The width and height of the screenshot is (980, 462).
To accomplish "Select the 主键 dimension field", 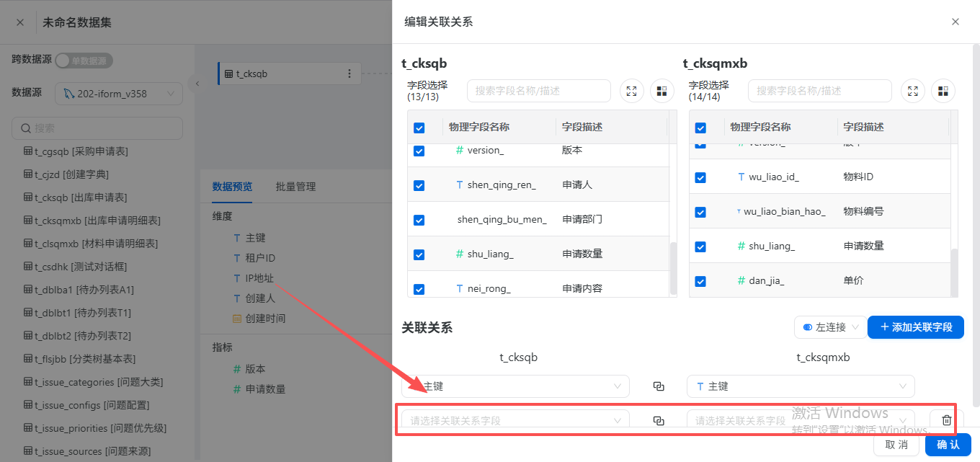I will [249, 238].
